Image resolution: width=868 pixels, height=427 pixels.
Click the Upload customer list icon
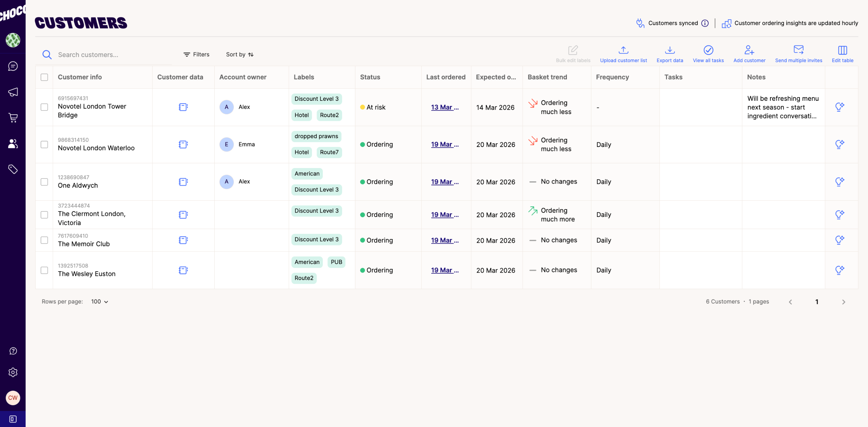pyautogui.click(x=623, y=50)
